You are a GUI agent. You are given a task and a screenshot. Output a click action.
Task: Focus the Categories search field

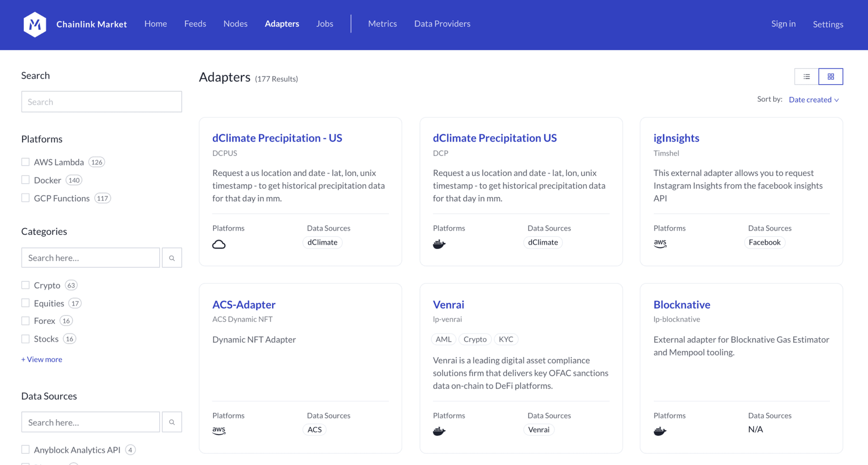coord(90,258)
